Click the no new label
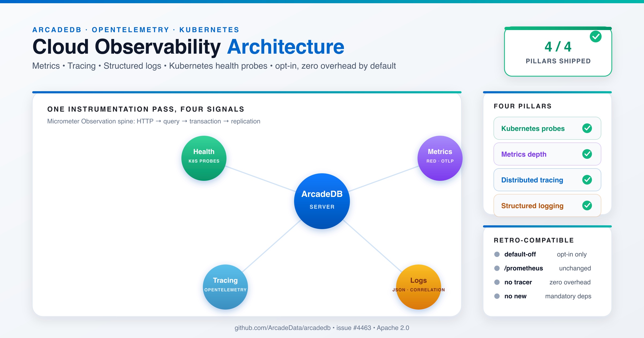The width and height of the screenshot is (644, 338). click(x=515, y=296)
